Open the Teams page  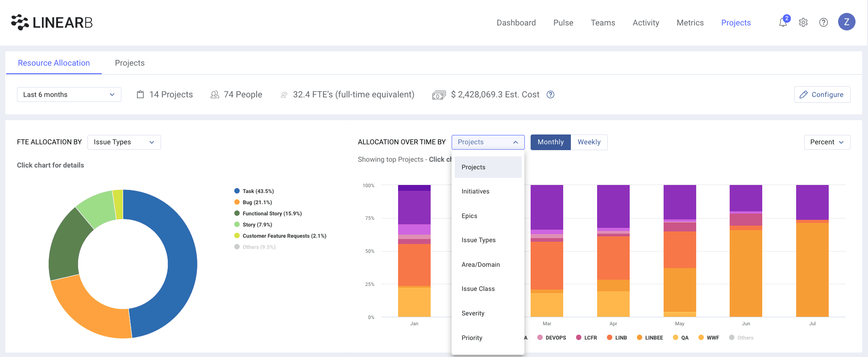click(x=603, y=23)
